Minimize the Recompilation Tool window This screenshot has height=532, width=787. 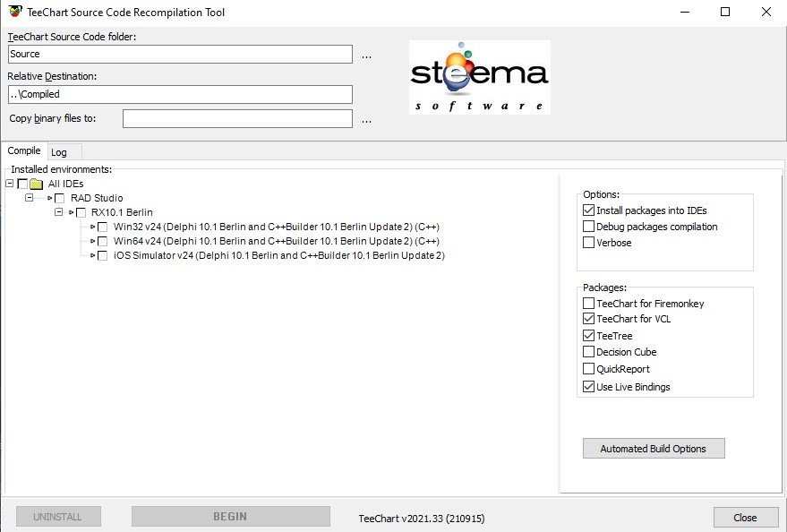(x=685, y=12)
